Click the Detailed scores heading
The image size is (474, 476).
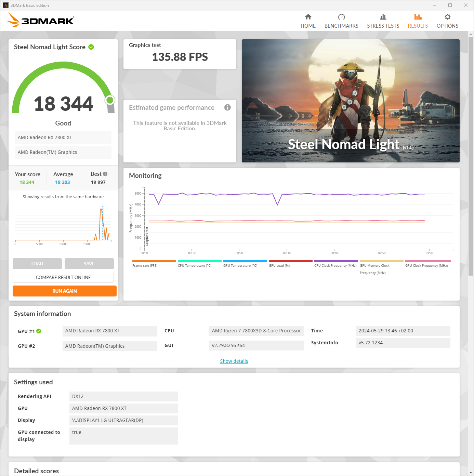click(37, 471)
